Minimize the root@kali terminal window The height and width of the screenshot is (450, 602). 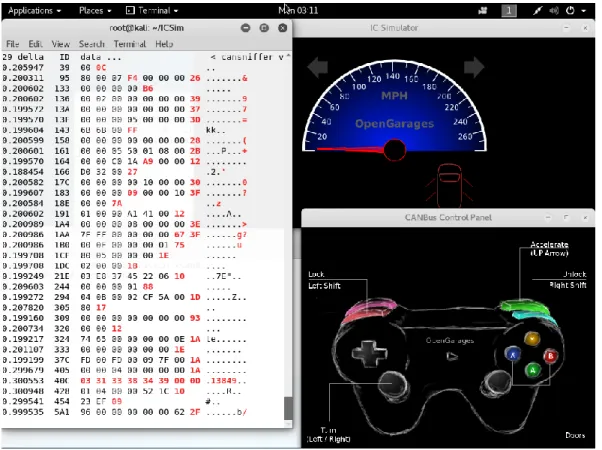pos(246,28)
